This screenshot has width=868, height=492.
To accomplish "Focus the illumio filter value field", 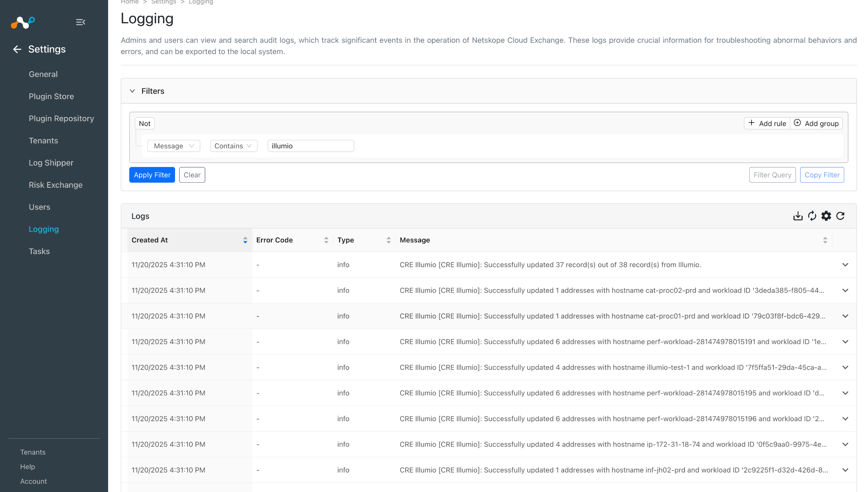I will pyautogui.click(x=311, y=146).
